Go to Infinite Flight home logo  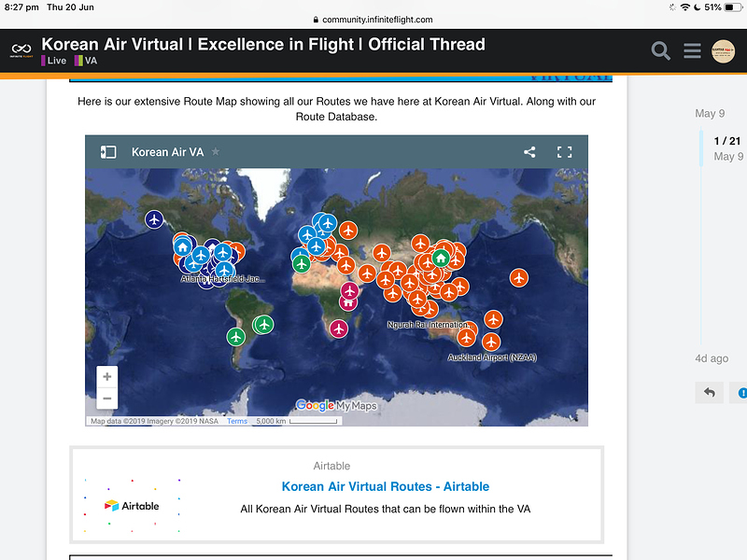pos(21,50)
